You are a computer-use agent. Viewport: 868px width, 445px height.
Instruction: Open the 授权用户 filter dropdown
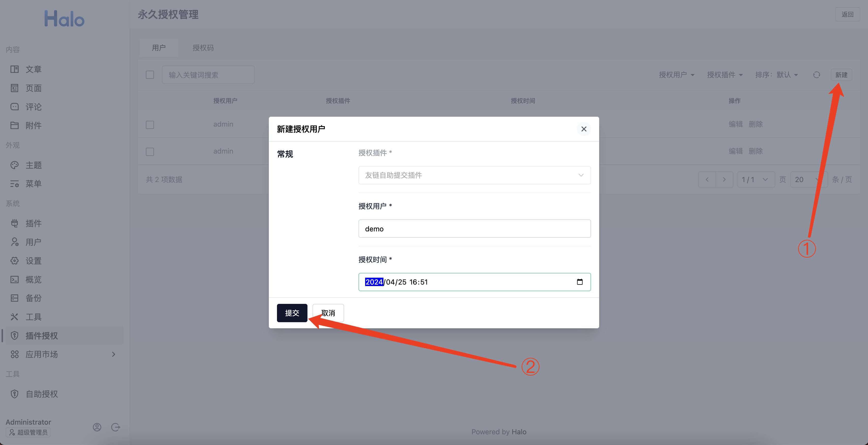click(677, 75)
